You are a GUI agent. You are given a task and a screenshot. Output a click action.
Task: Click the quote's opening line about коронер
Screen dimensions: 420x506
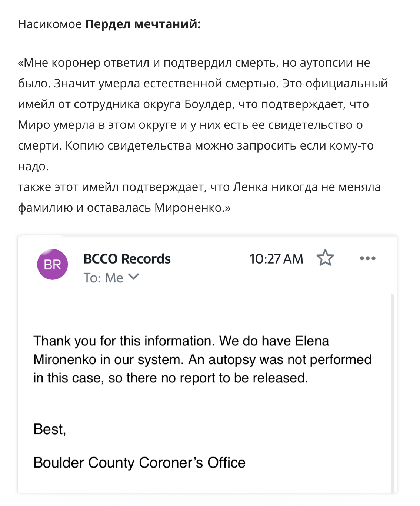tap(194, 63)
